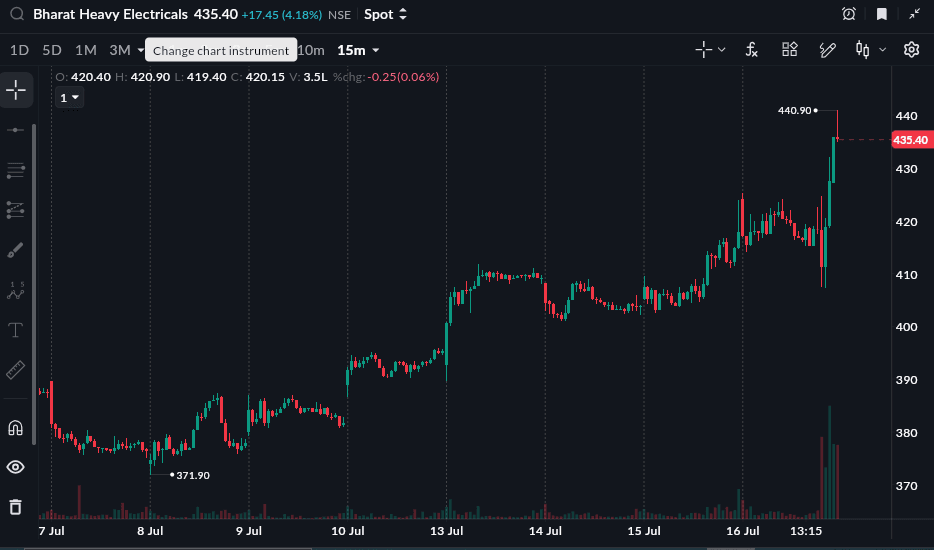
Task: Open the '1' legend dropdown on chart
Action: pyautogui.click(x=70, y=98)
